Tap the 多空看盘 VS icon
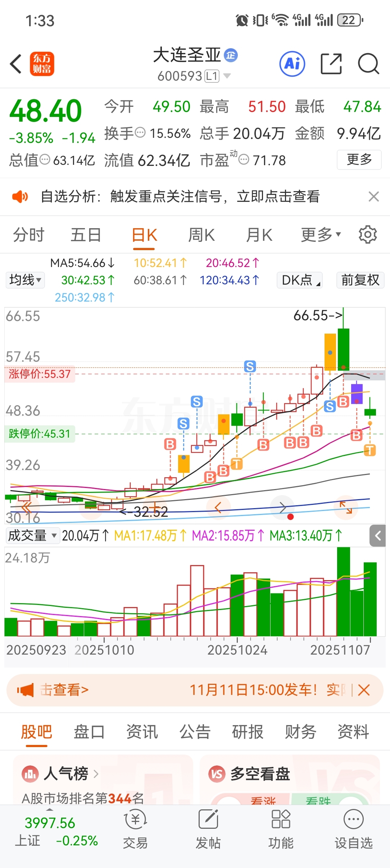The image size is (390, 868). tap(217, 774)
